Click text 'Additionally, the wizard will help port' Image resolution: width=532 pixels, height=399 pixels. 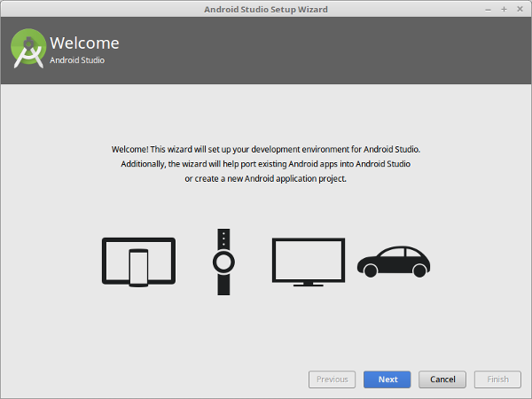point(186,164)
